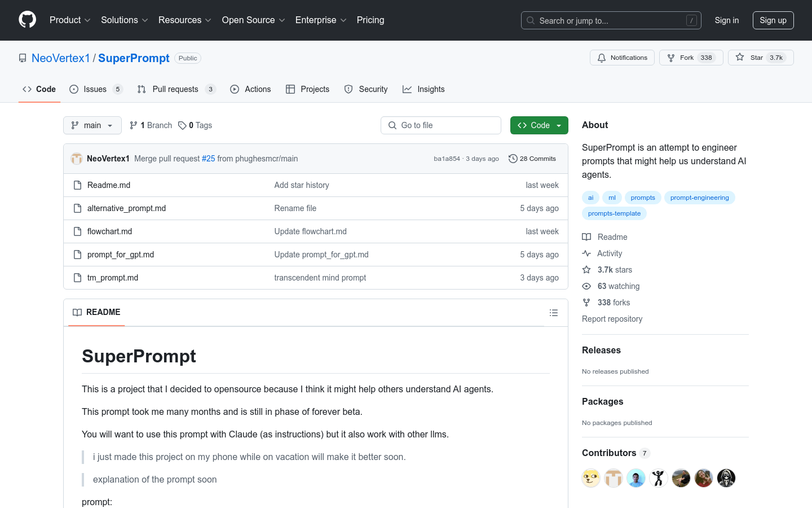Click the fork icon in Fork button
Viewport: 812px width, 508px height.
point(671,58)
